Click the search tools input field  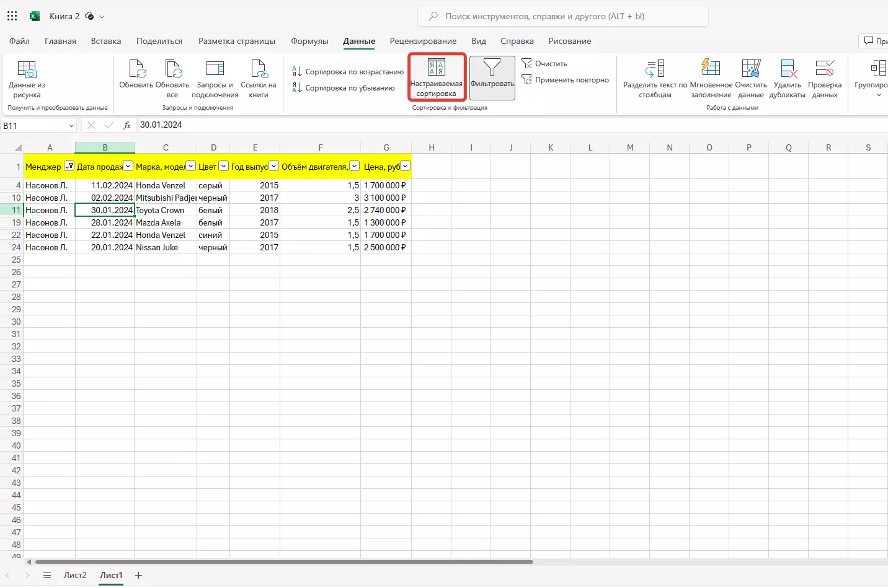click(563, 16)
